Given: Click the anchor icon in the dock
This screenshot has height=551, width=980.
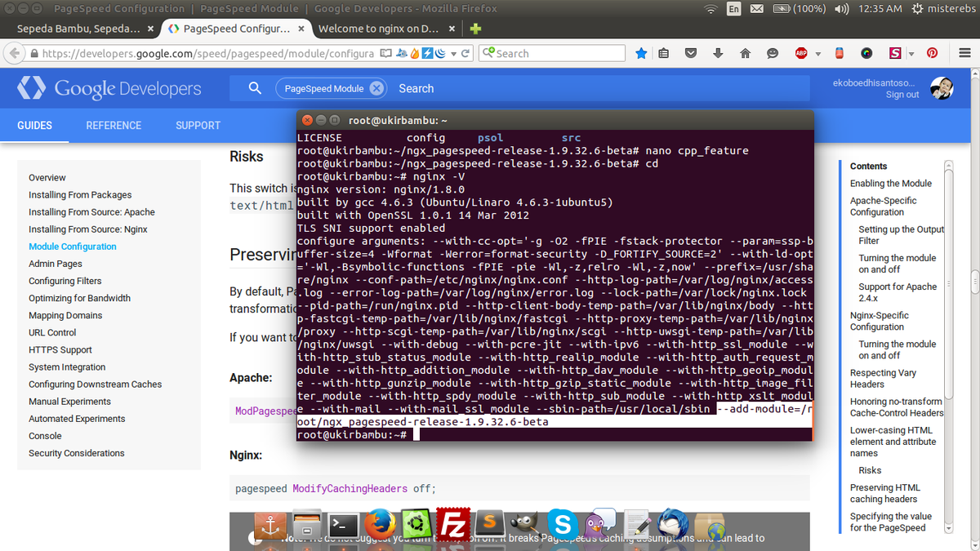Looking at the screenshot, I should coord(270,524).
